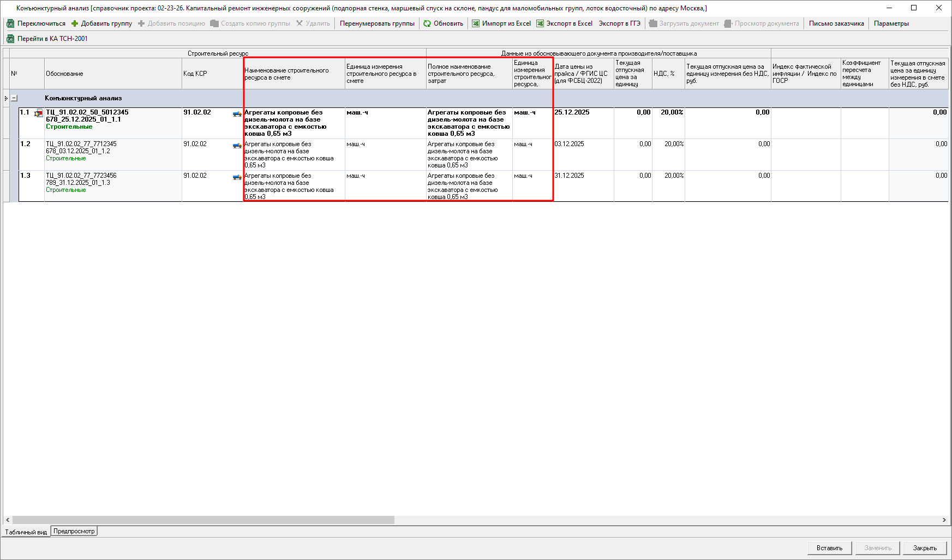
Task: Click the truck icon in row 1.3
Action: 237,177
